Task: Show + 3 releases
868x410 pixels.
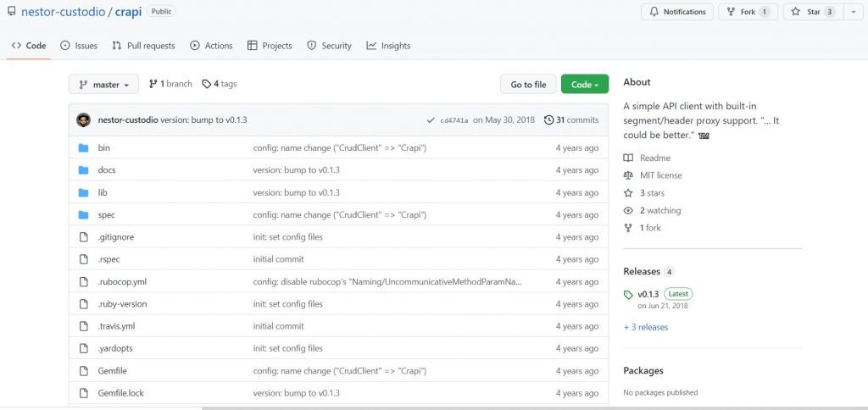Action: click(645, 327)
